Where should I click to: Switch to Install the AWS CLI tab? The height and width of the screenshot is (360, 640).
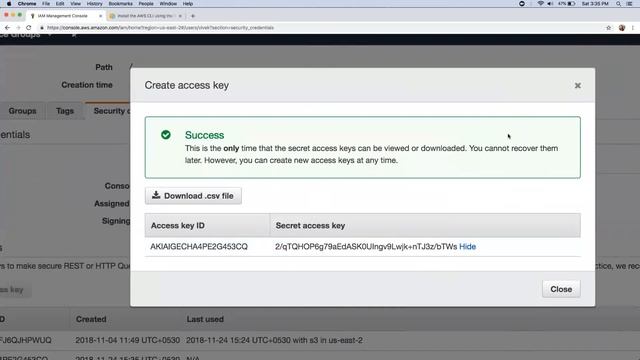[145, 16]
